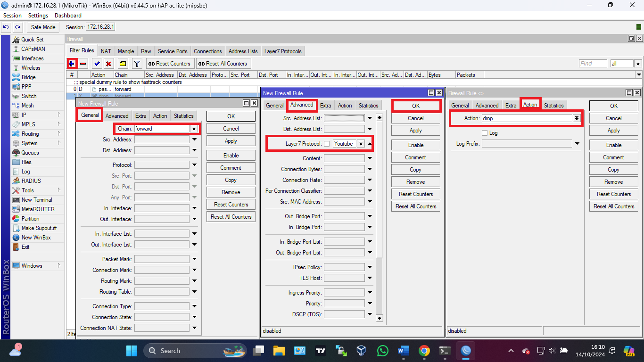Open Bridge from sidebar

click(28, 77)
